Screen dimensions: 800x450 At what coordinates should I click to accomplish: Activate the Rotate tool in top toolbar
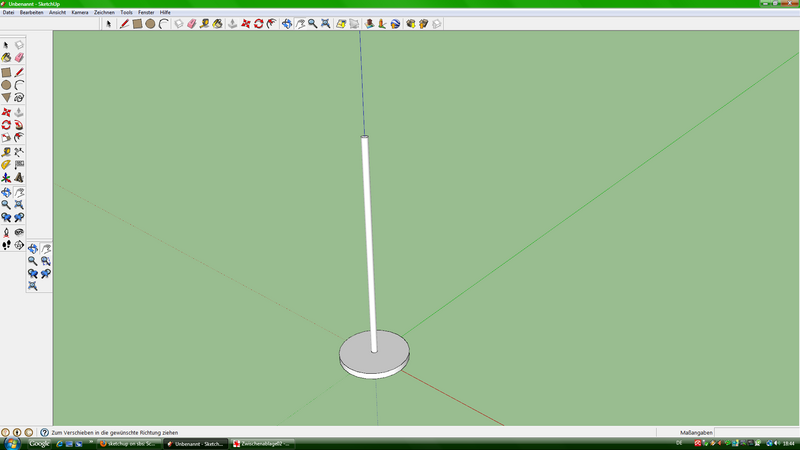point(258,23)
